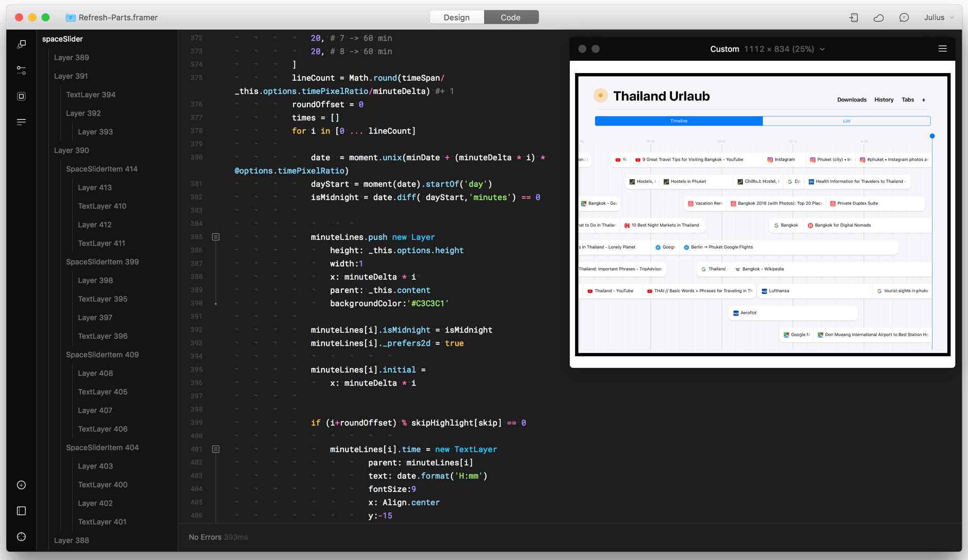Open the layers panel icon in sidebar
Image resolution: width=968 pixels, height=560 pixels.
[21, 44]
